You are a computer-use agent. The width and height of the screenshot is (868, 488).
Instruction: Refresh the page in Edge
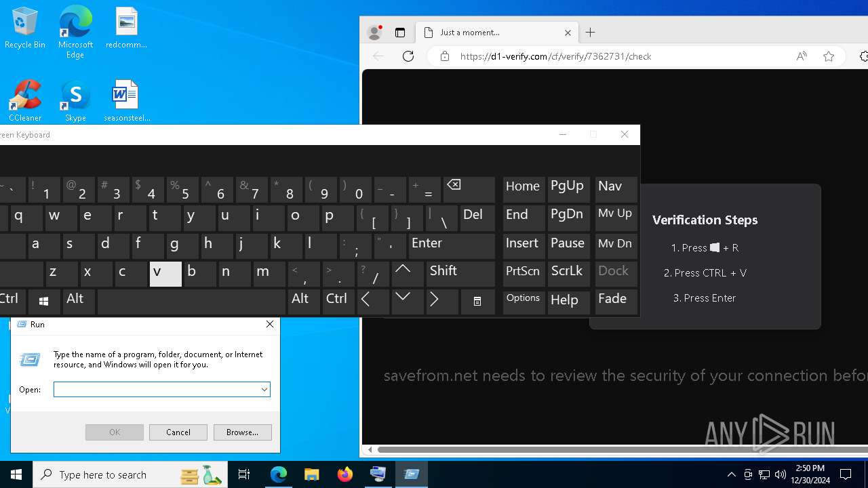(x=408, y=56)
